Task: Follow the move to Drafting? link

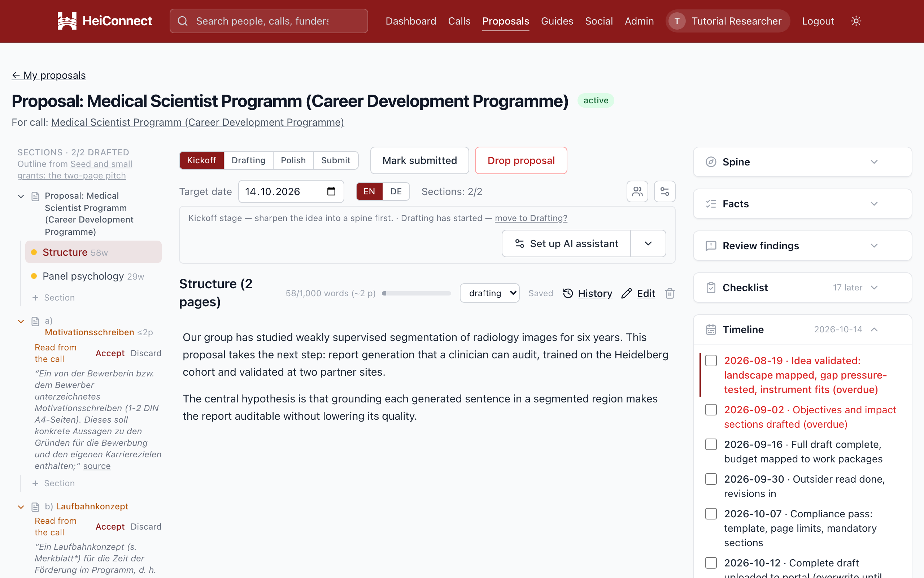Action: coord(531,218)
